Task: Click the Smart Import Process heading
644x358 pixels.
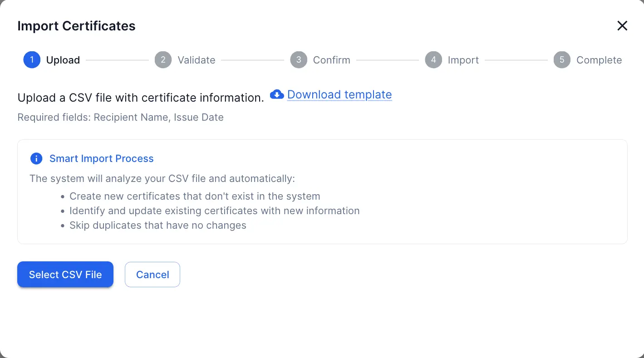Action: tap(101, 158)
